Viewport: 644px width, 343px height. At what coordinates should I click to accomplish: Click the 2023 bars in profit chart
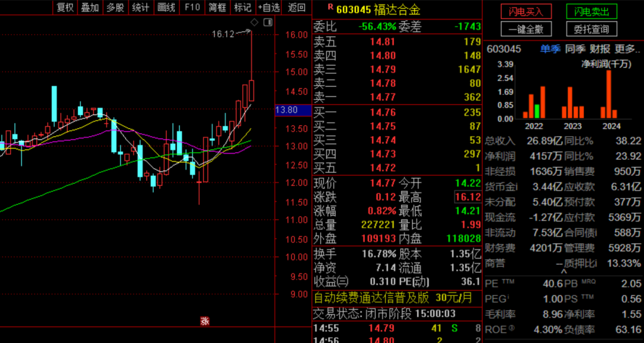[572, 103]
